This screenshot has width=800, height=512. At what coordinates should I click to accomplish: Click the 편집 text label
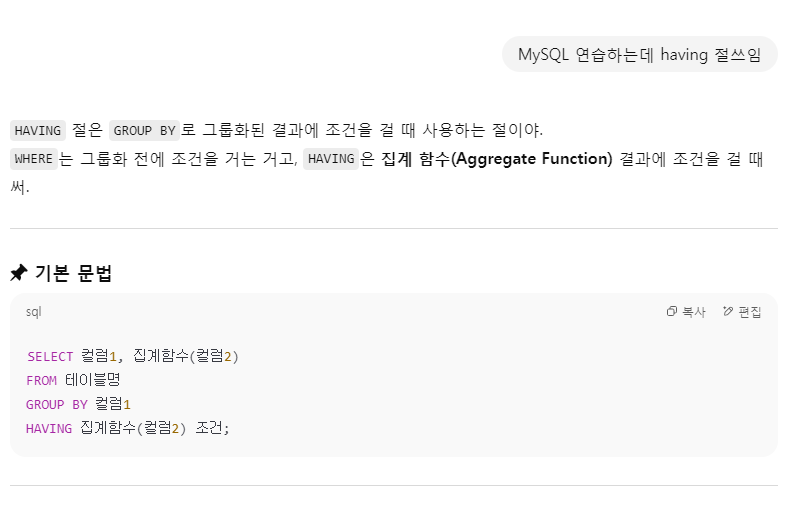750,312
